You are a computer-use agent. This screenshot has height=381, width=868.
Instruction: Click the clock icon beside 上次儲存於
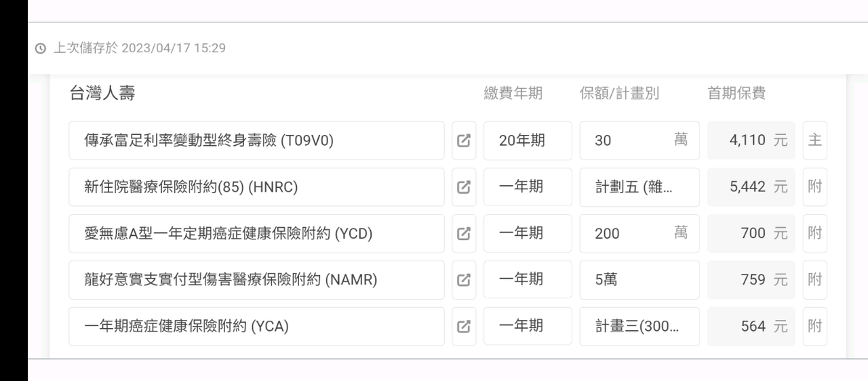(41, 48)
